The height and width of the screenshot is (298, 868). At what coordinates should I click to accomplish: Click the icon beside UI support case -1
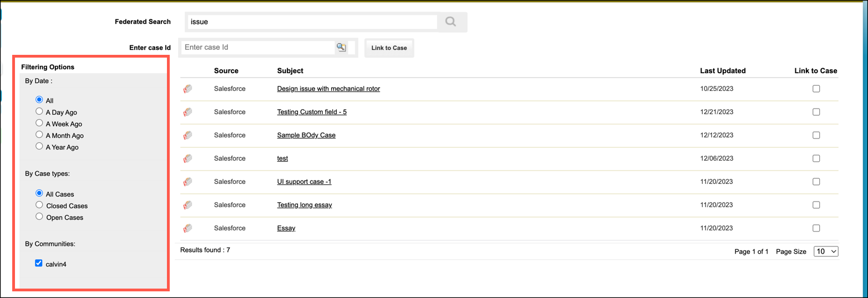click(x=187, y=182)
